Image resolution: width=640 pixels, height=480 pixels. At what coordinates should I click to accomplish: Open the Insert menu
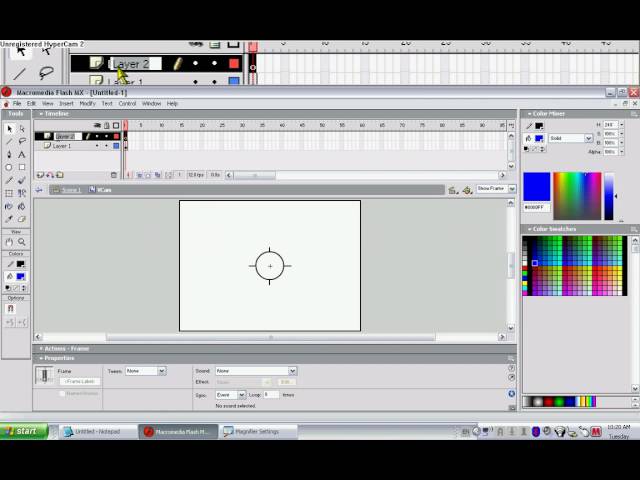(x=67, y=104)
